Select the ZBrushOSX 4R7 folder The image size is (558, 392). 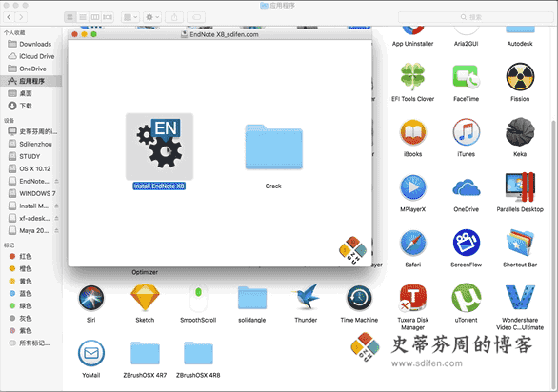pos(145,353)
